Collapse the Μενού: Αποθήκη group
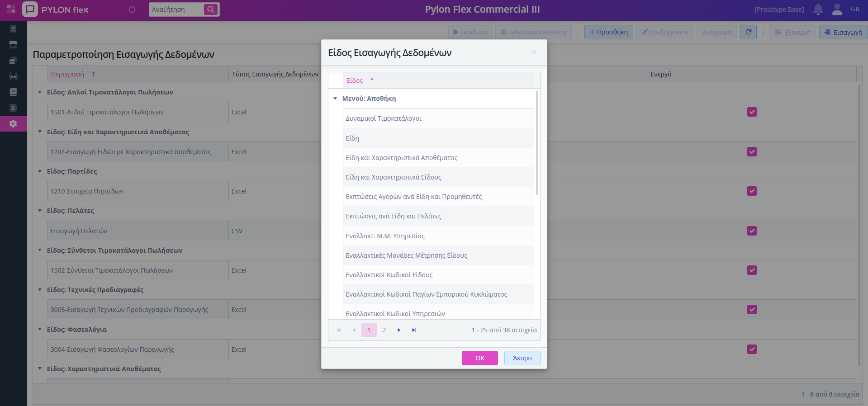This screenshot has height=406, width=868. tap(335, 99)
